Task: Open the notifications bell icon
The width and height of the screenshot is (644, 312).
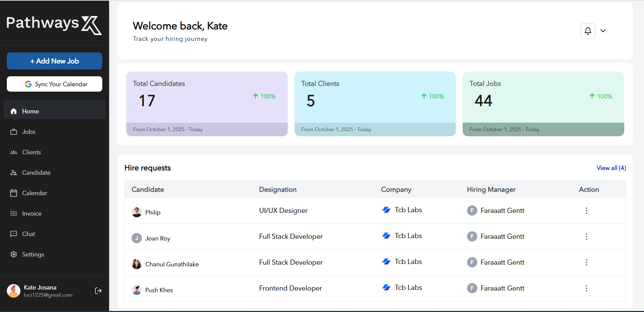Action: pyautogui.click(x=588, y=31)
